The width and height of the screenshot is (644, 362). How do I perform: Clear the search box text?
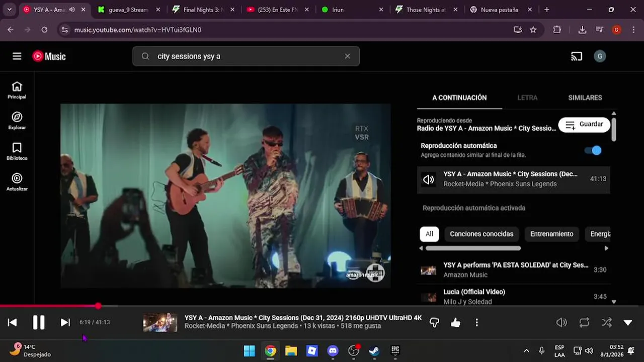coord(347,56)
